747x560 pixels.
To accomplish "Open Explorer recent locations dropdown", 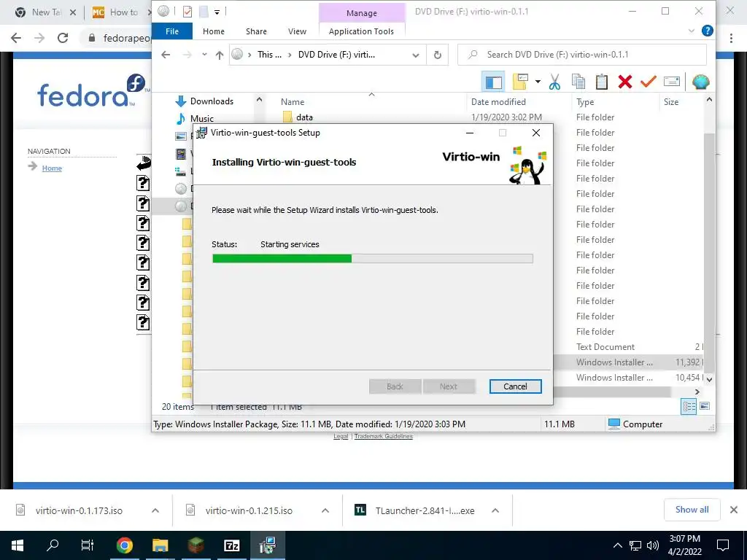I will coord(204,55).
